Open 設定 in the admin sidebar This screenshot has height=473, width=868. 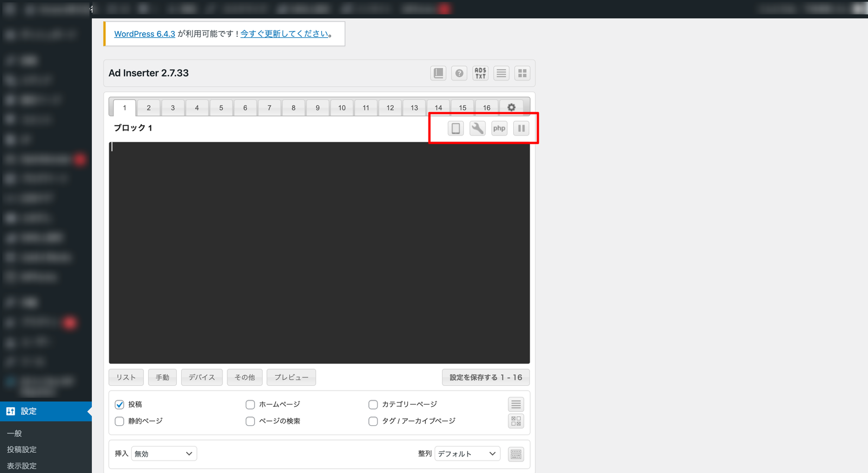coord(46,411)
